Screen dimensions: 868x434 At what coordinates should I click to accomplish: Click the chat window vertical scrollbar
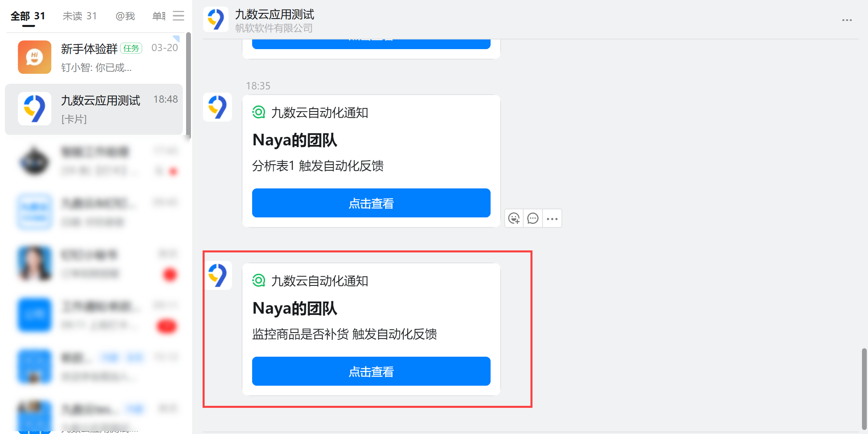[x=864, y=389]
